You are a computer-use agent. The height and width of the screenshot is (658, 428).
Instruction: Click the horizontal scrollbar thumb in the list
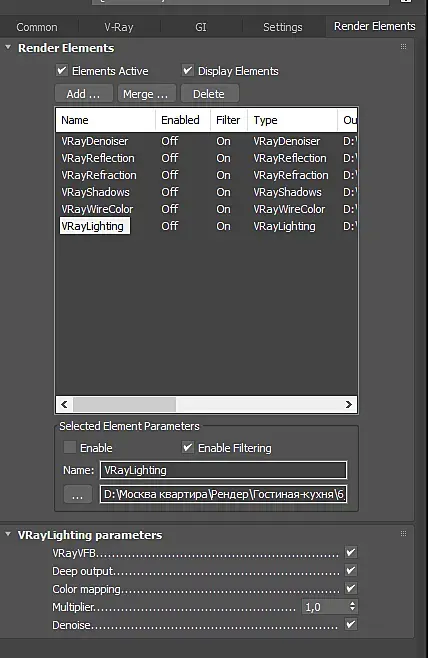[125, 404]
